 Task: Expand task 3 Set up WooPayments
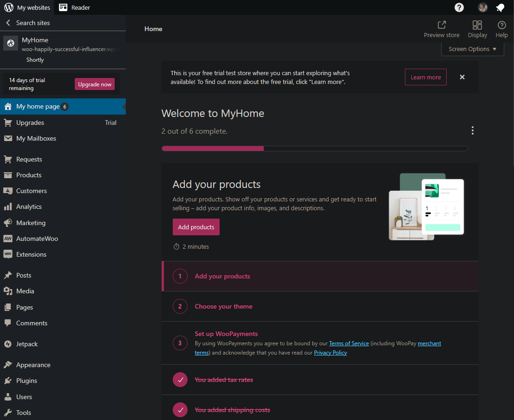(x=319, y=343)
